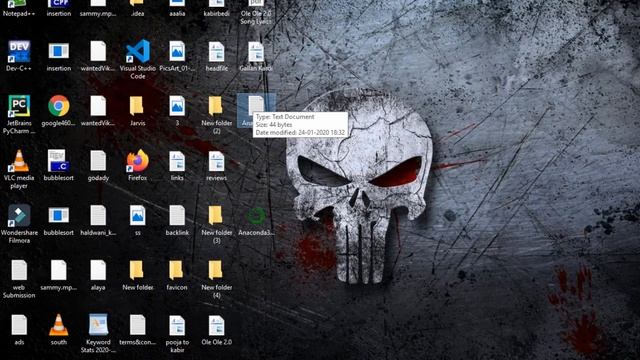Open the Jarvis folder

point(137,111)
